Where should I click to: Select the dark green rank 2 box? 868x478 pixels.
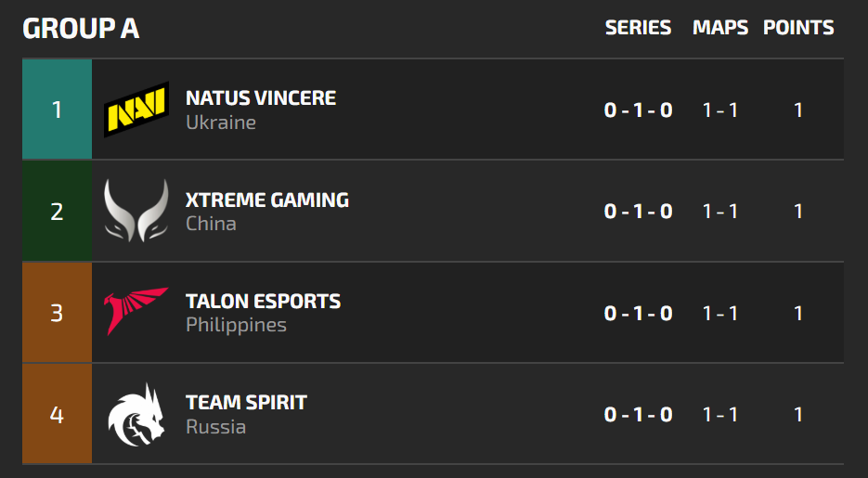point(57,211)
